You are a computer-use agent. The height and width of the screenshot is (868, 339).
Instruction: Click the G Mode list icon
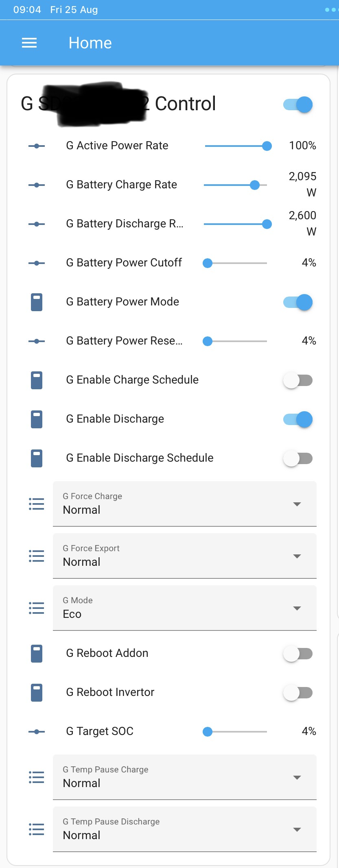tap(37, 608)
